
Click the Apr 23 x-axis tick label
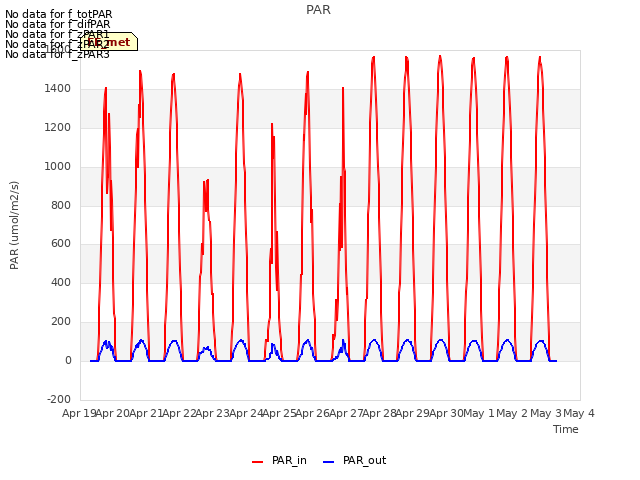(x=213, y=413)
